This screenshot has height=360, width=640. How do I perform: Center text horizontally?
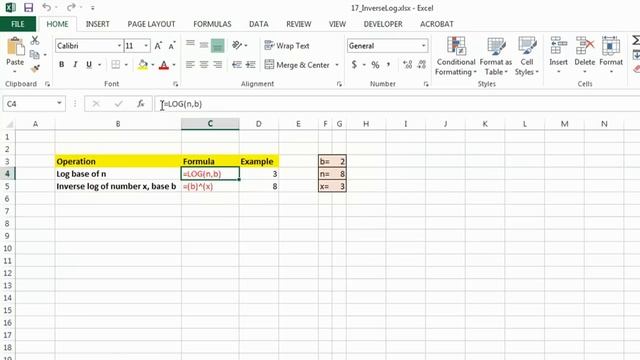click(x=204, y=64)
